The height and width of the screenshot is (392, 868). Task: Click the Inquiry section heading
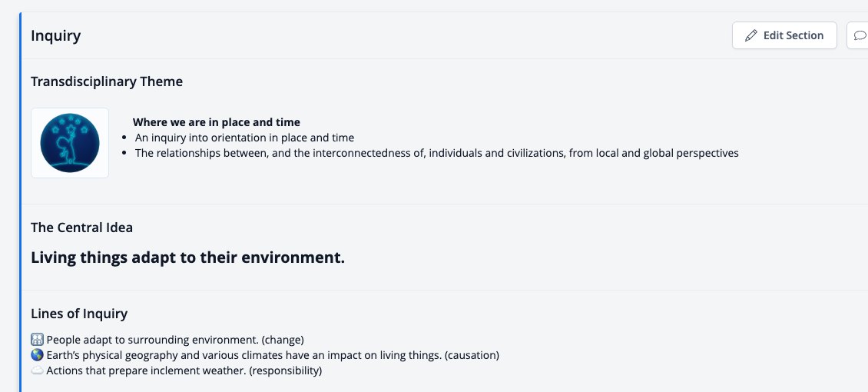pyautogui.click(x=56, y=35)
